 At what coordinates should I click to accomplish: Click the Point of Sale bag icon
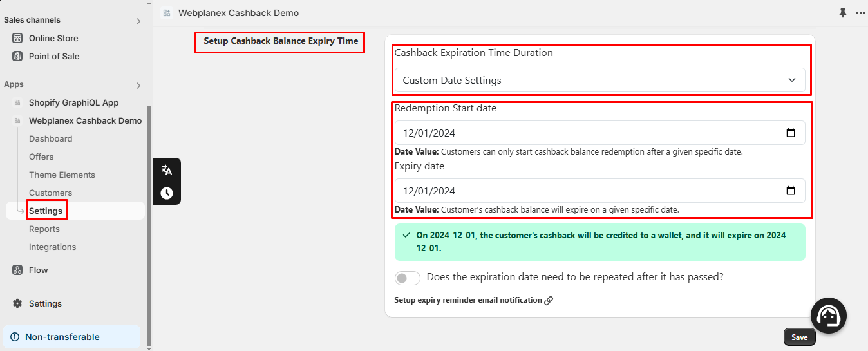coord(17,56)
